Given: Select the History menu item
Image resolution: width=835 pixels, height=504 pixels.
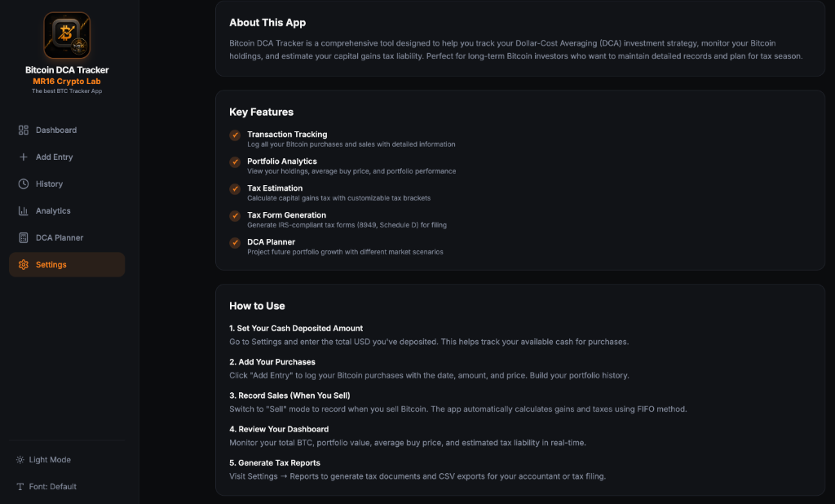Looking at the screenshot, I should coord(67,183).
